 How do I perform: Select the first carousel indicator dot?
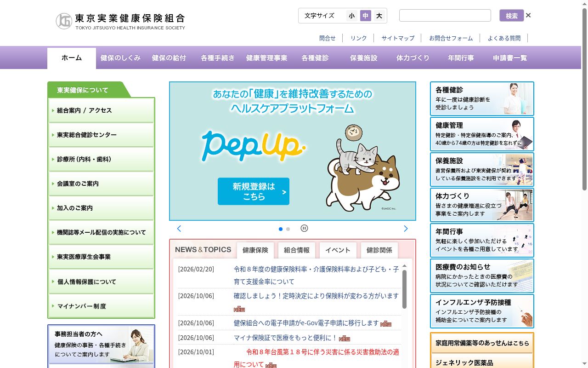[281, 229]
